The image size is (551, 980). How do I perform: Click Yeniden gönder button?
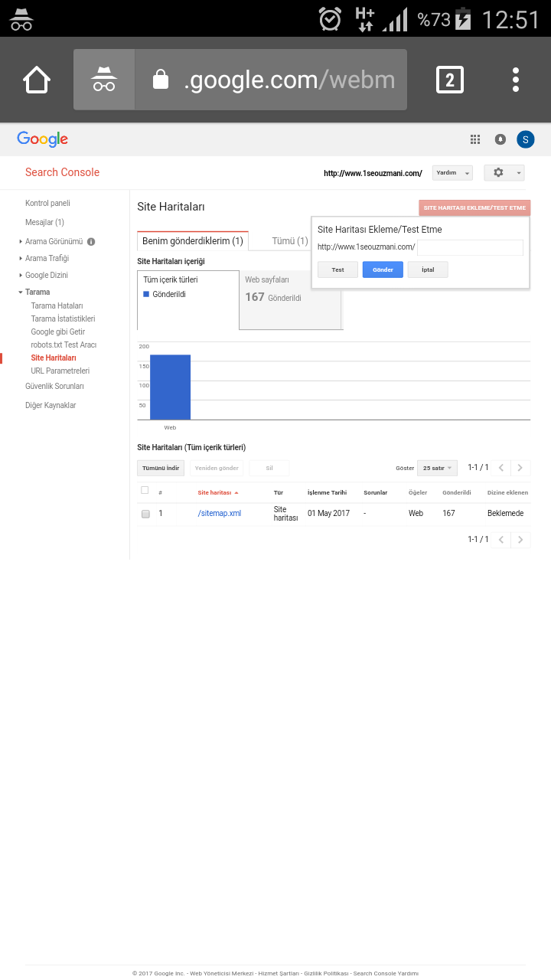click(x=217, y=468)
